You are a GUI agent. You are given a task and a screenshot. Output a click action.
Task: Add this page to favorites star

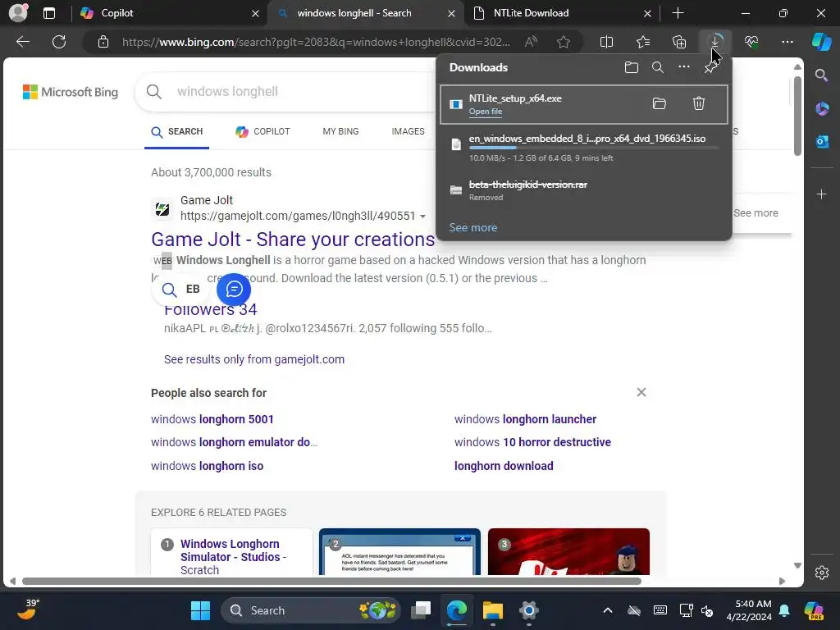pos(563,42)
